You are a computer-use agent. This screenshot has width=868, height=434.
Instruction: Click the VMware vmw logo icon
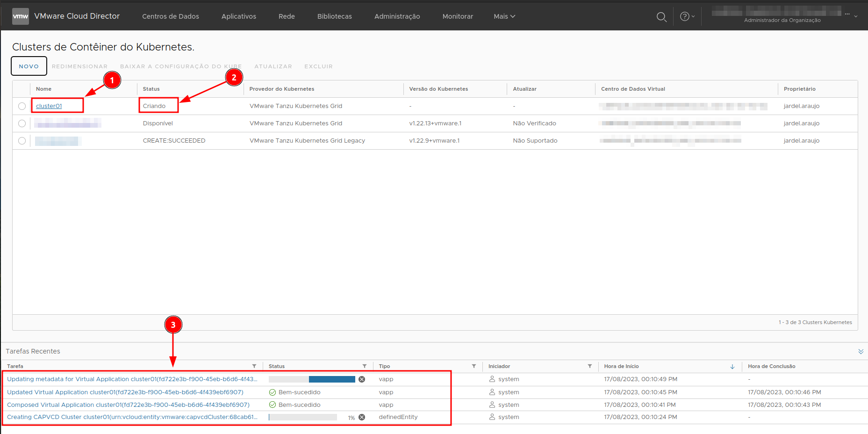click(x=21, y=16)
